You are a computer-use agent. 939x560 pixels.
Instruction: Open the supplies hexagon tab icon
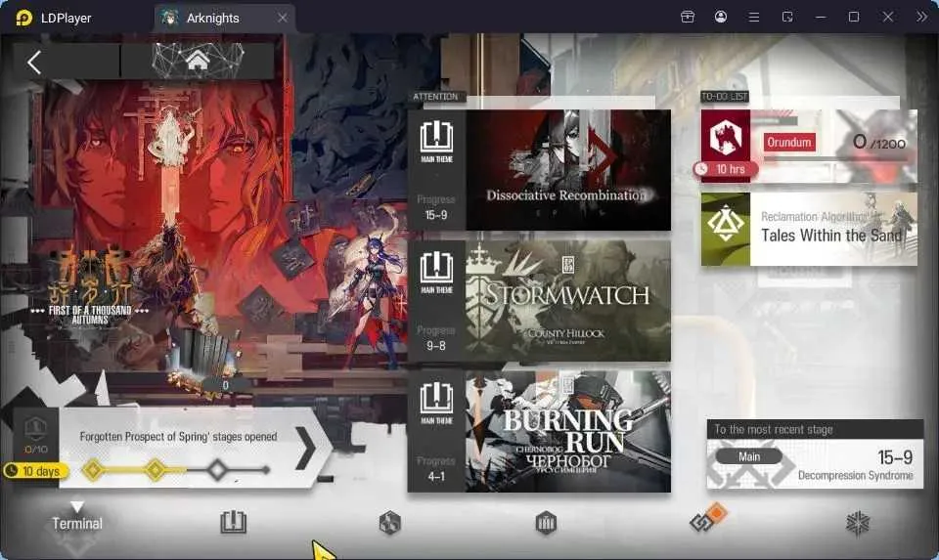click(x=546, y=523)
